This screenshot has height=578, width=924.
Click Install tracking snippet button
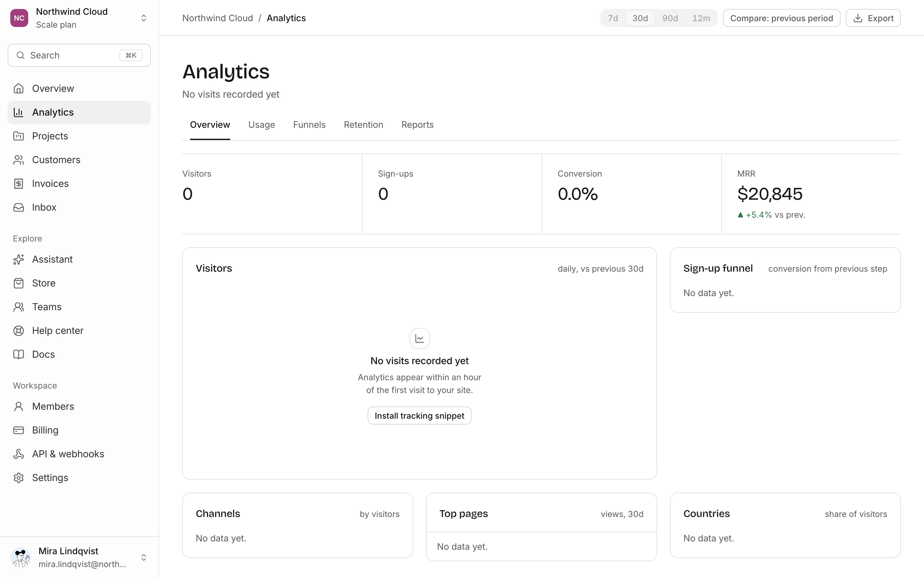pos(419,416)
